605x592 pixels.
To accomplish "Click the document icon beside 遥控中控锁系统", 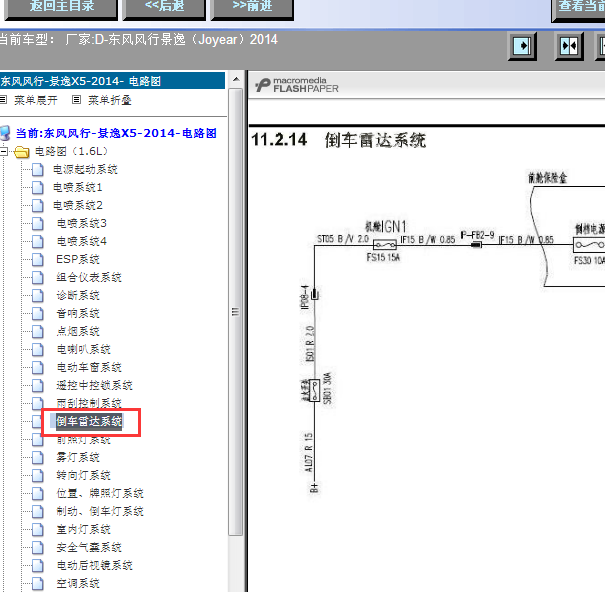I will (37, 386).
